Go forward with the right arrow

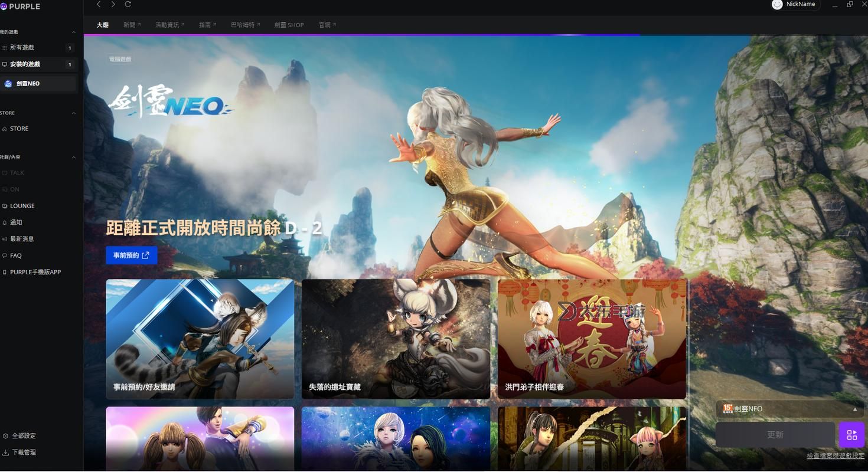click(x=113, y=4)
